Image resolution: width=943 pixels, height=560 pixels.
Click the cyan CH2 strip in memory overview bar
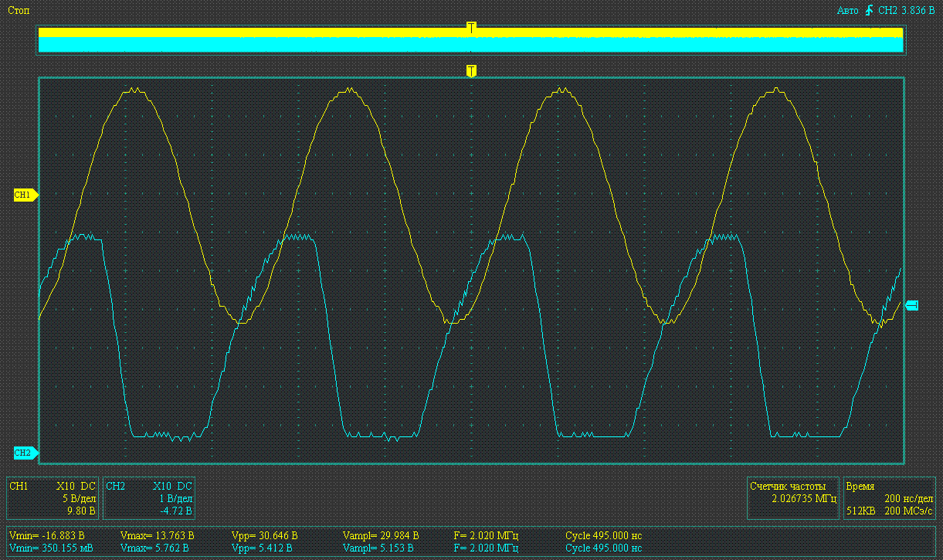coord(470,45)
